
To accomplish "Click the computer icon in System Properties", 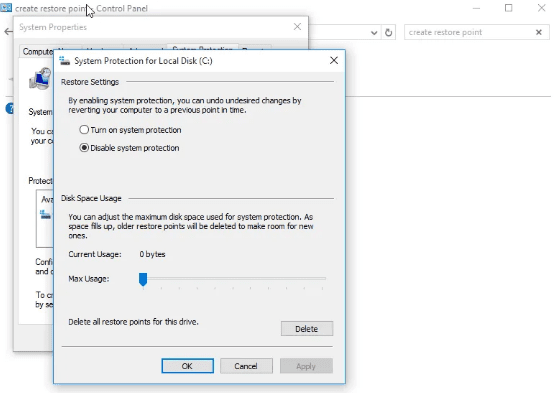I will (40, 78).
